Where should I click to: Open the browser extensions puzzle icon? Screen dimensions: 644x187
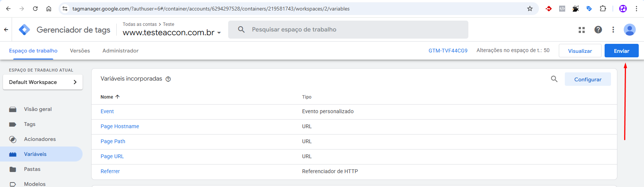pos(603,9)
